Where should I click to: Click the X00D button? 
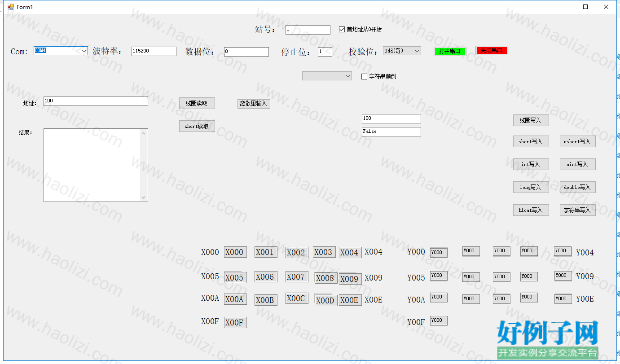[326, 301]
